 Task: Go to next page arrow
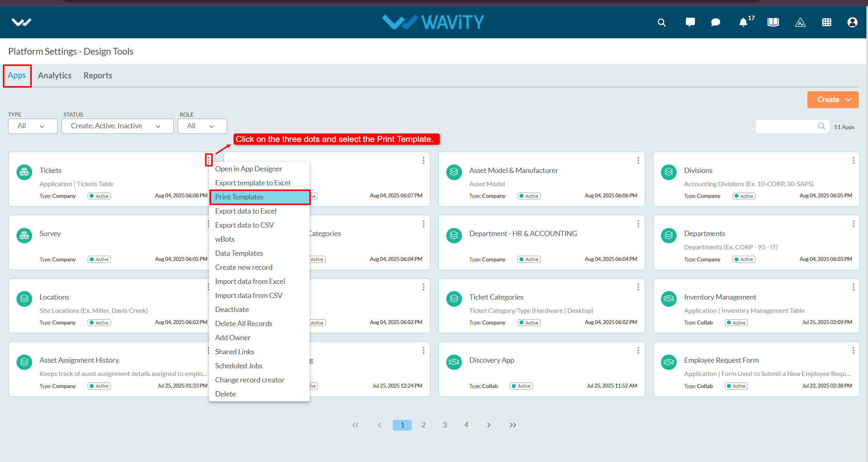click(x=488, y=425)
